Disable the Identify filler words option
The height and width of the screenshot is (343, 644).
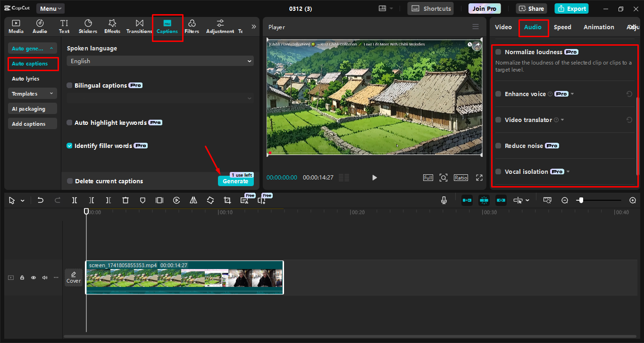click(x=68, y=146)
